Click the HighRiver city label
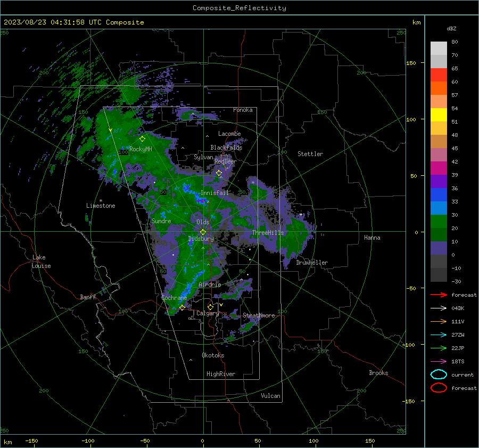 221,374
